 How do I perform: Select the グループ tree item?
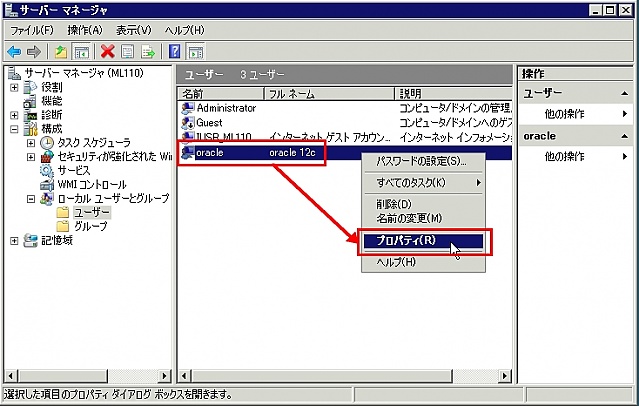click(x=90, y=226)
